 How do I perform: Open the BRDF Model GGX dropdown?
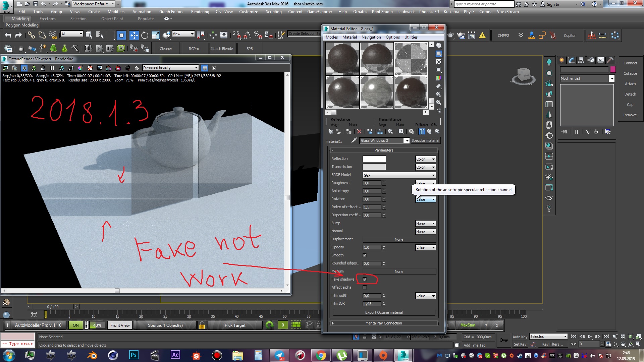[x=399, y=175]
